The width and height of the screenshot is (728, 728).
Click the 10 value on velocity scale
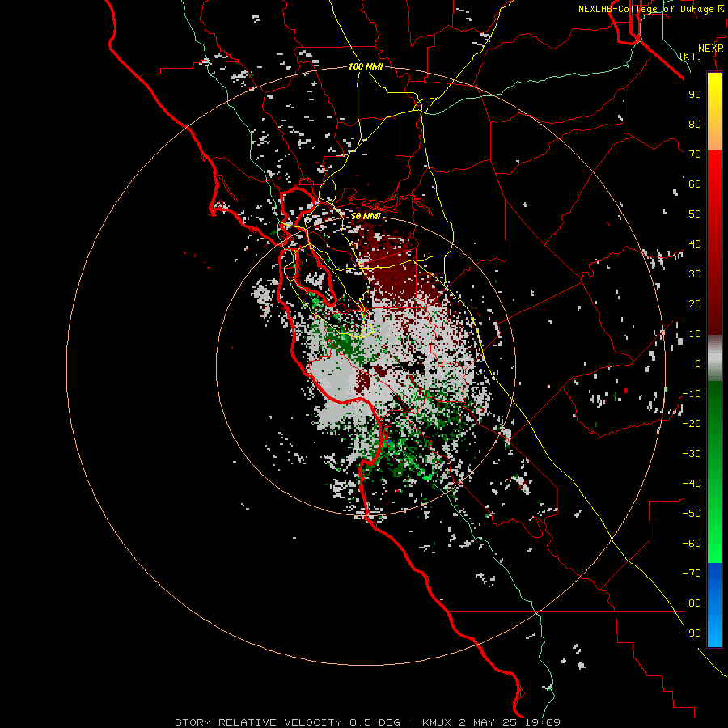click(x=695, y=334)
